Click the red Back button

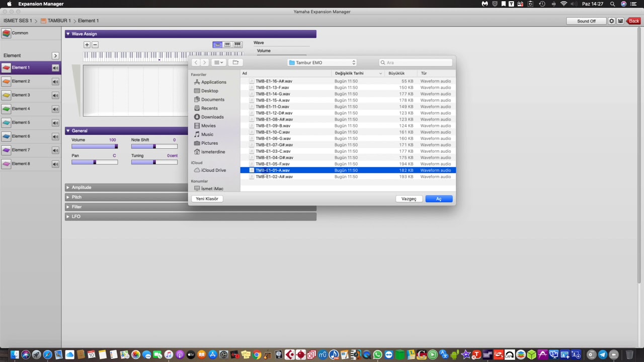click(634, 21)
